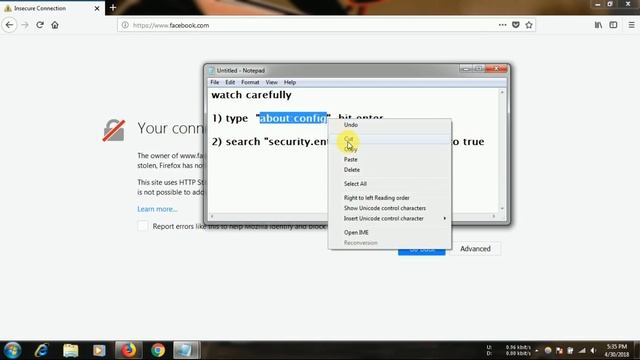Reload the page in Firefox
Image resolution: width=640 pixels, height=360 pixels.
pyautogui.click(x=40, y=25)
